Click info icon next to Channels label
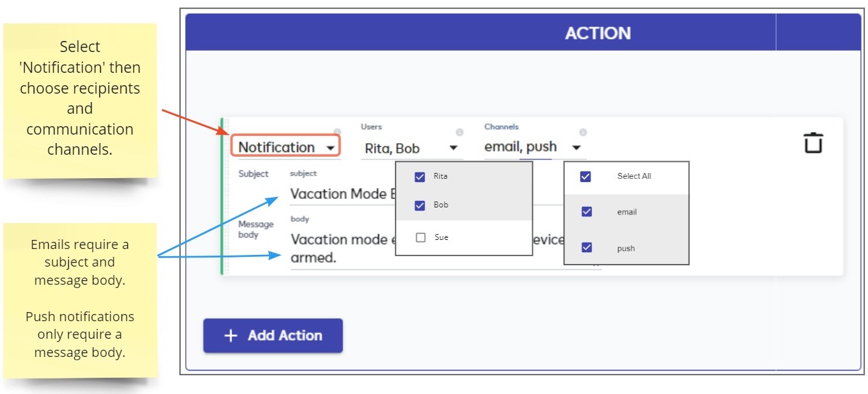The width and height of the screenshot is (868, 394). 583,132
